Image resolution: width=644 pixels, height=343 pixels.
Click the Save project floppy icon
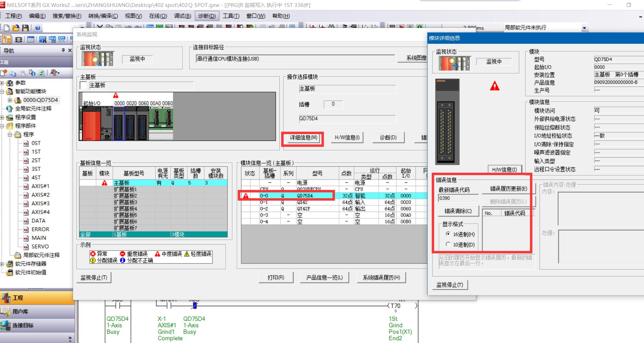pos(25,28)
